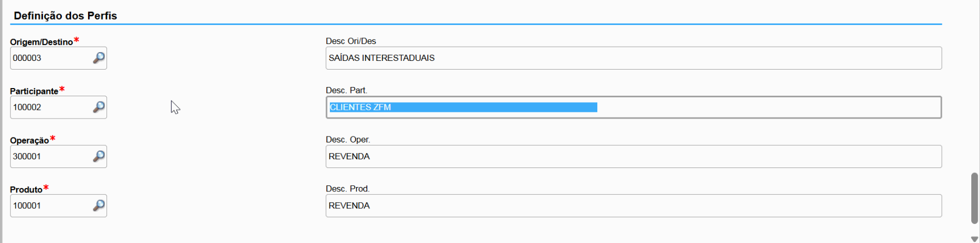Click the Participante code field containing 100002
Screen dimensions: 980x243
click(49, 107)
